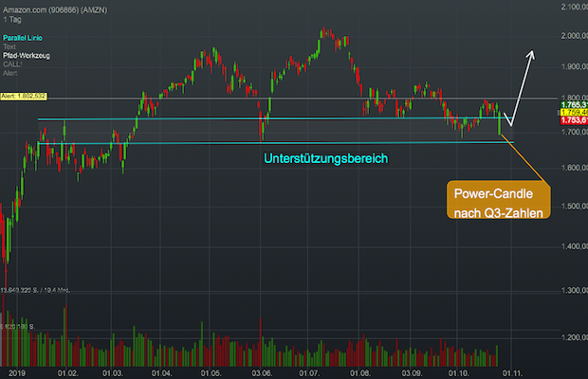
Task: Click the yellow 1.759,46 price badge
Action: [574, 113]
